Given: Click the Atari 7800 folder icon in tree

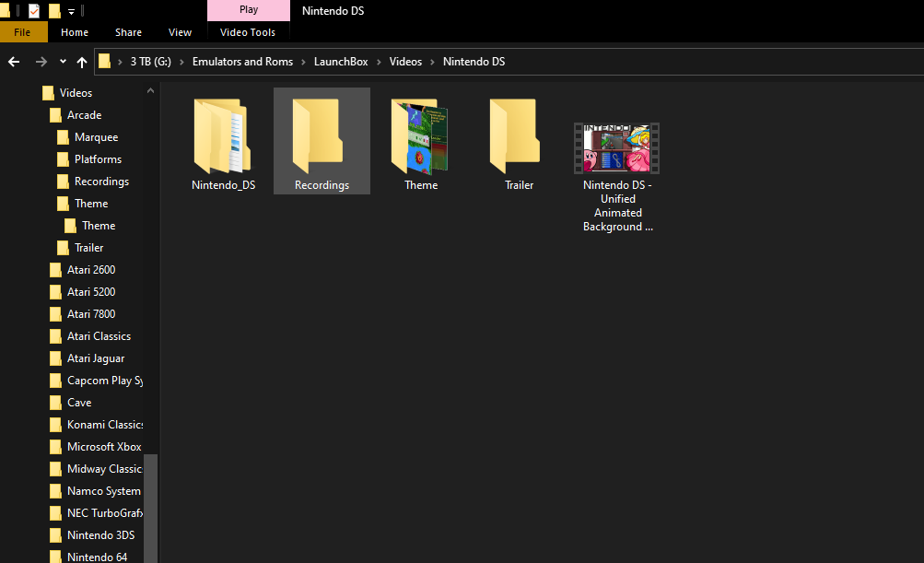Looking at the screenshot, I should point(55,314).
